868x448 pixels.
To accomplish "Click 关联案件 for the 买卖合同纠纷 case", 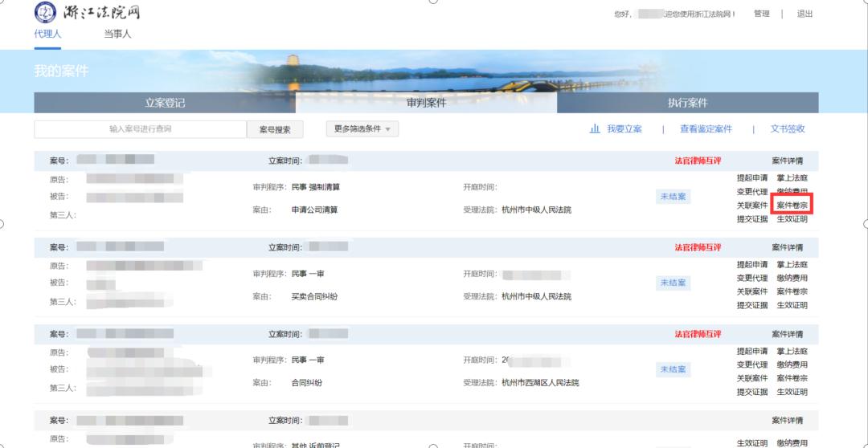I will pos(751,291).
